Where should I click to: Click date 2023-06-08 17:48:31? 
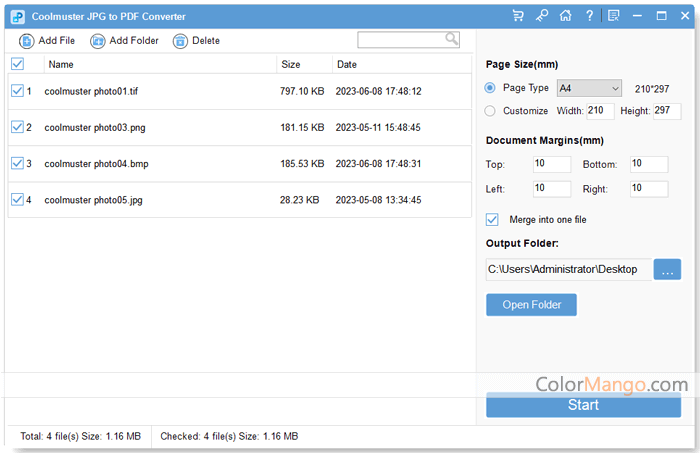pos(379,163)
